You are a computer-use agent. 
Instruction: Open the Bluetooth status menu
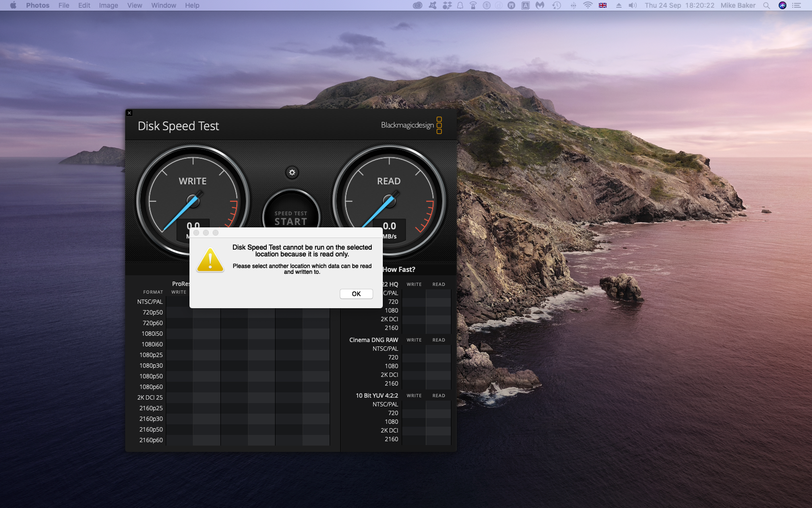(573, 5)
